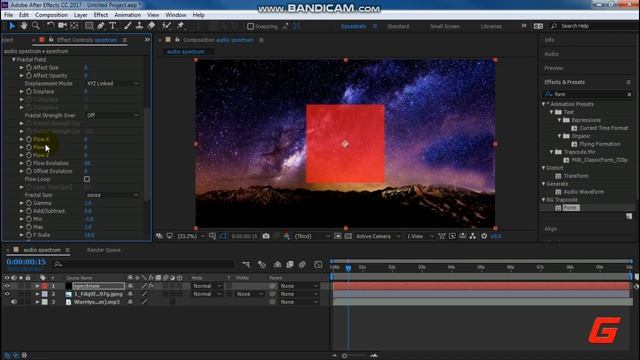The height and width of the screenshot is (360, 640).
Task: Enable the Snapping checkbox
Action: click(251, 27)
